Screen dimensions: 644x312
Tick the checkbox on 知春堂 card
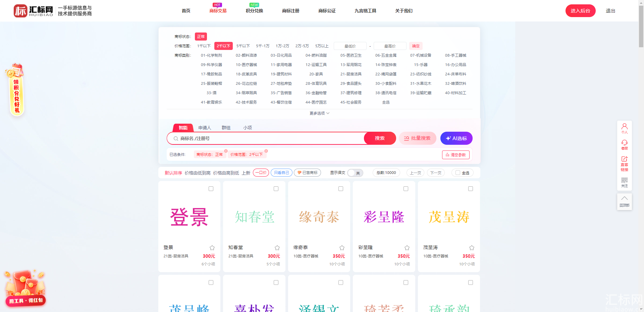point(276,189)
